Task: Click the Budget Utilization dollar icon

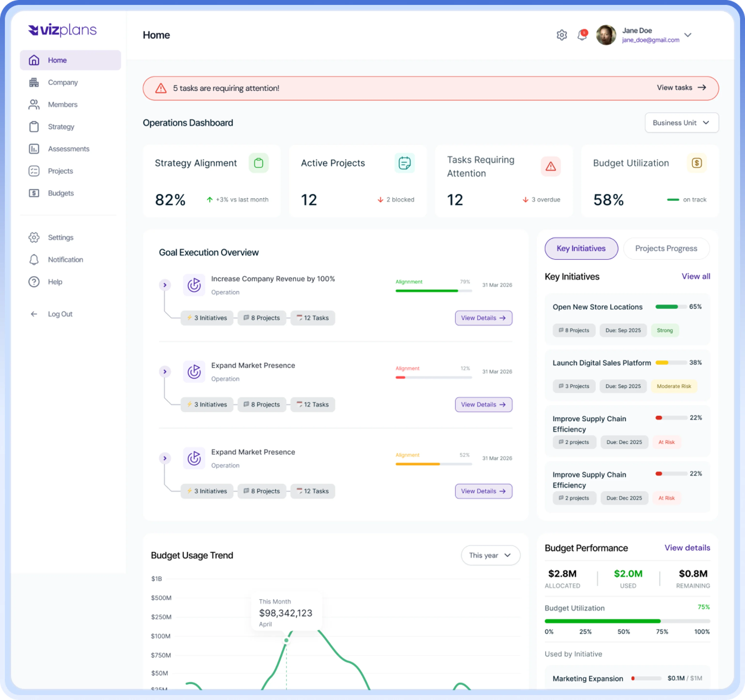Action: pyautogui.click(x=697, y=163)
